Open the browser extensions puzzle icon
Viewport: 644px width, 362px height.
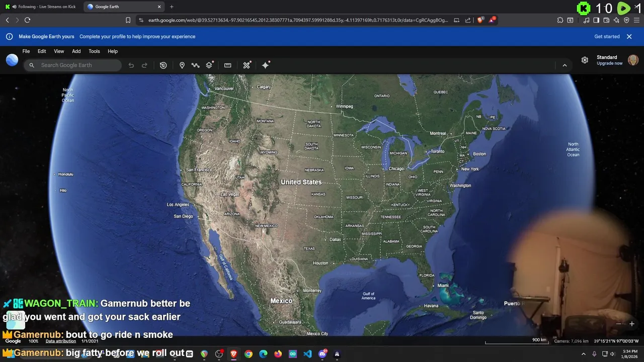click(560, 20)
